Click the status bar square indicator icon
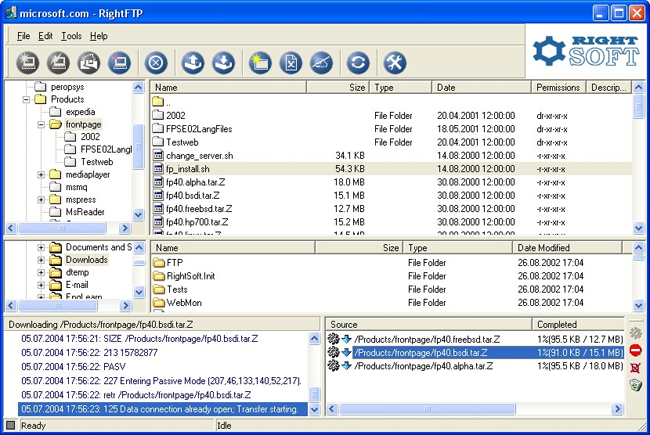Image resolution: width=650 pixels, height=435 pixels. click(11, 425)
